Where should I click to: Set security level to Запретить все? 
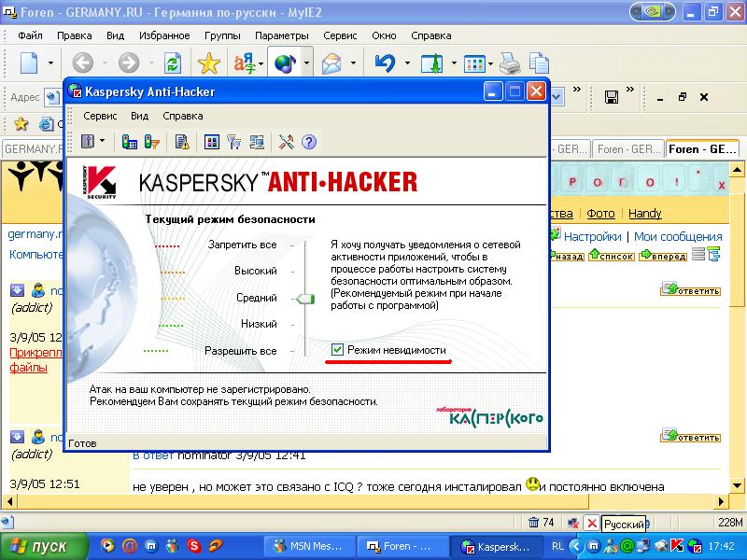click(x=242, y=245)
